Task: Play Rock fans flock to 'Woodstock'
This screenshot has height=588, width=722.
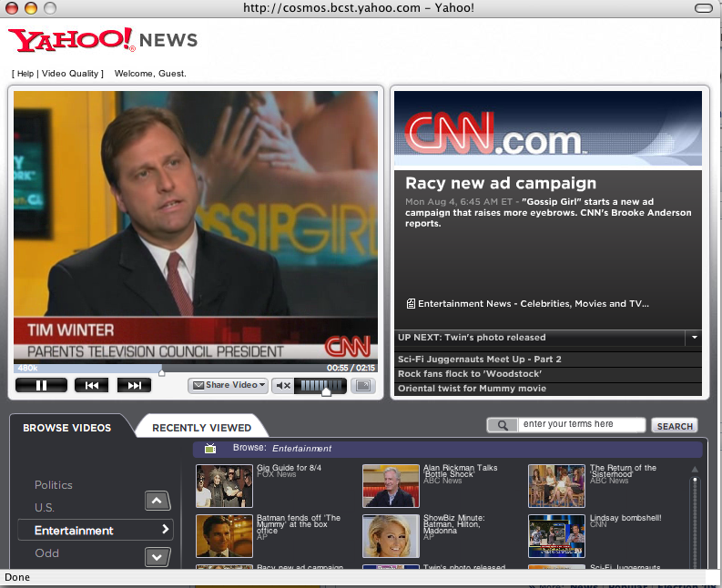Action: pyautogui.click(x=548, y=374)
